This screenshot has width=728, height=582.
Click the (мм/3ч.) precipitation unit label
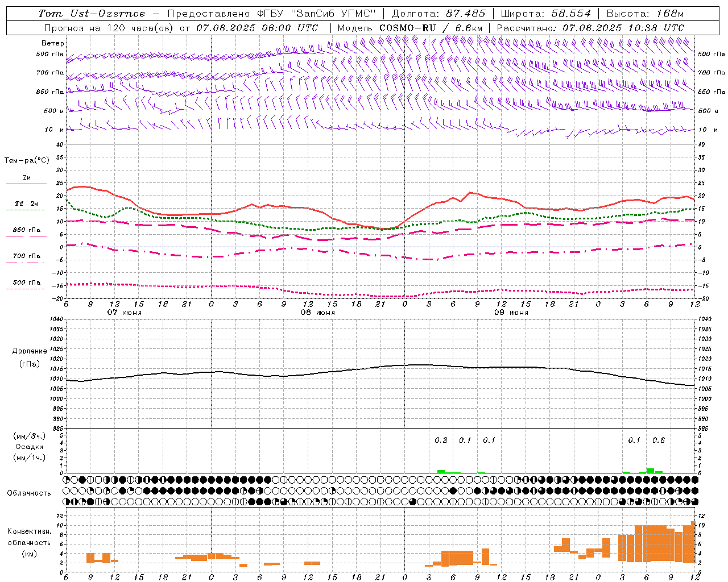[x=30, y=436]
